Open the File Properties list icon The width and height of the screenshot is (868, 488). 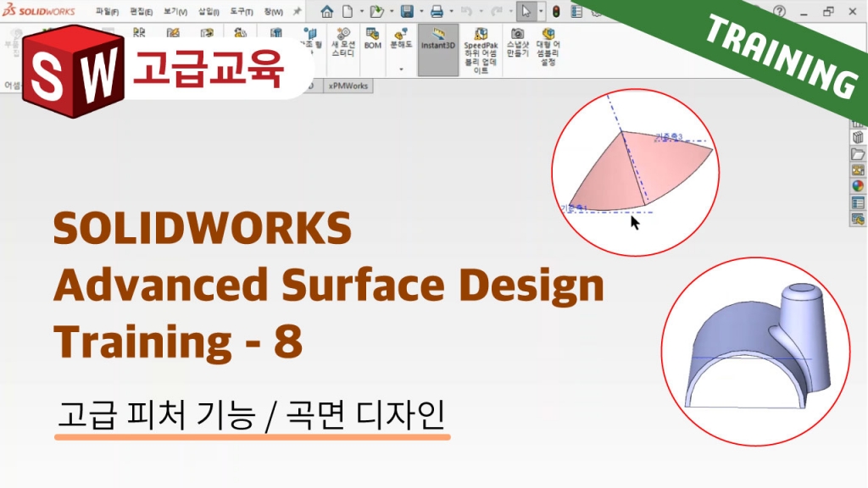[576, 11]
